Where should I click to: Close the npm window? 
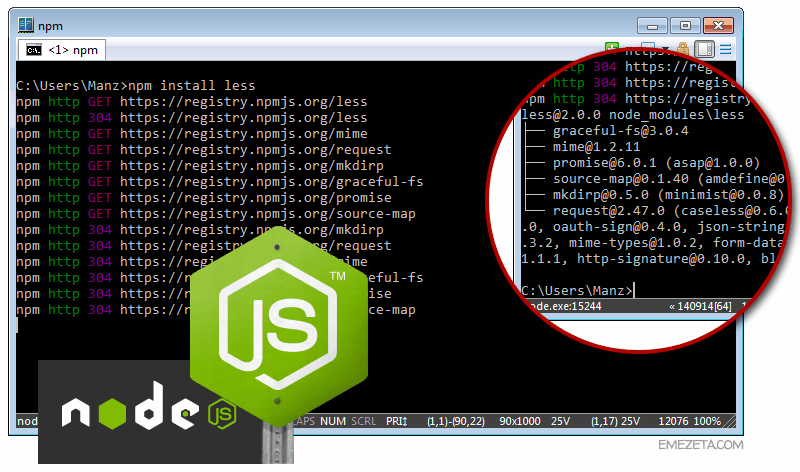tap(718, 26)
